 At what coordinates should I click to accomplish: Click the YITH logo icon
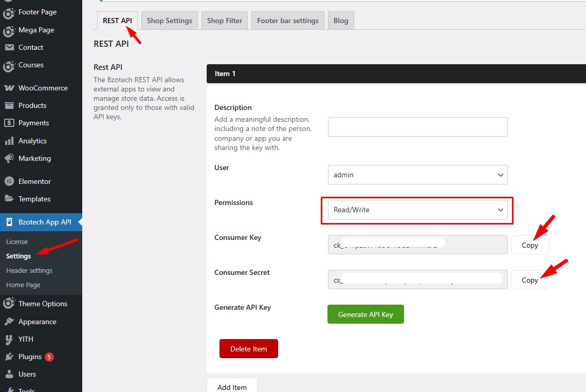(9, 339)
